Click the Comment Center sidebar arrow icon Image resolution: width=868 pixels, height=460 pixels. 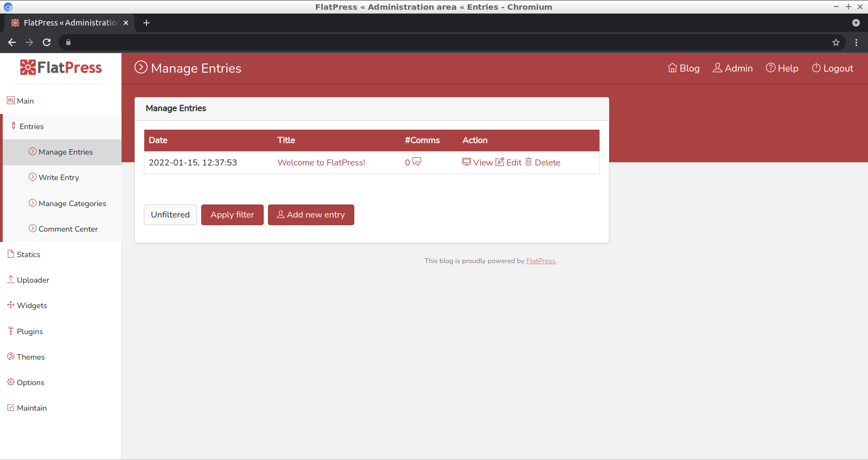[33, 228]
